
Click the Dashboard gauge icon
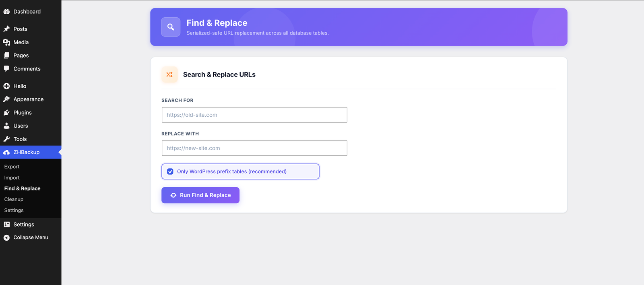(6, 12)
